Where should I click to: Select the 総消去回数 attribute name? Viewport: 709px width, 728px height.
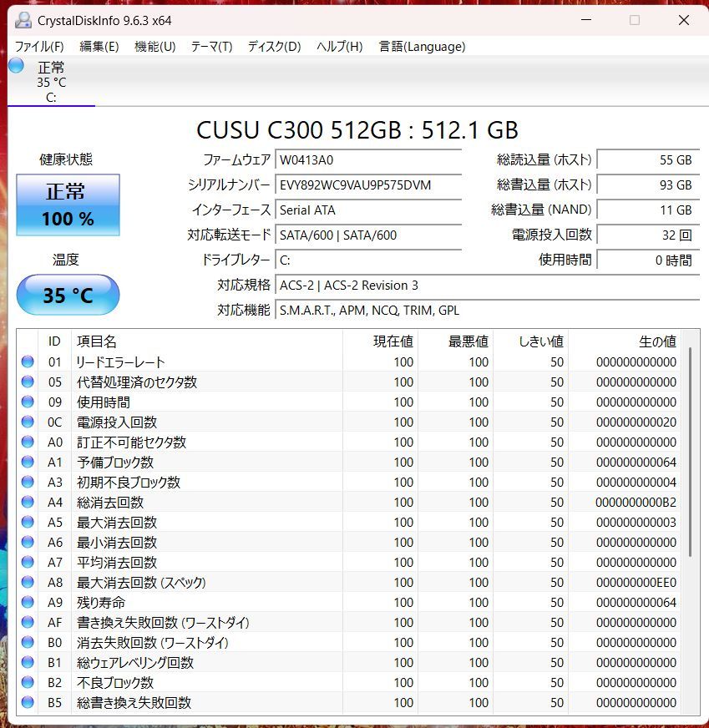110,503
